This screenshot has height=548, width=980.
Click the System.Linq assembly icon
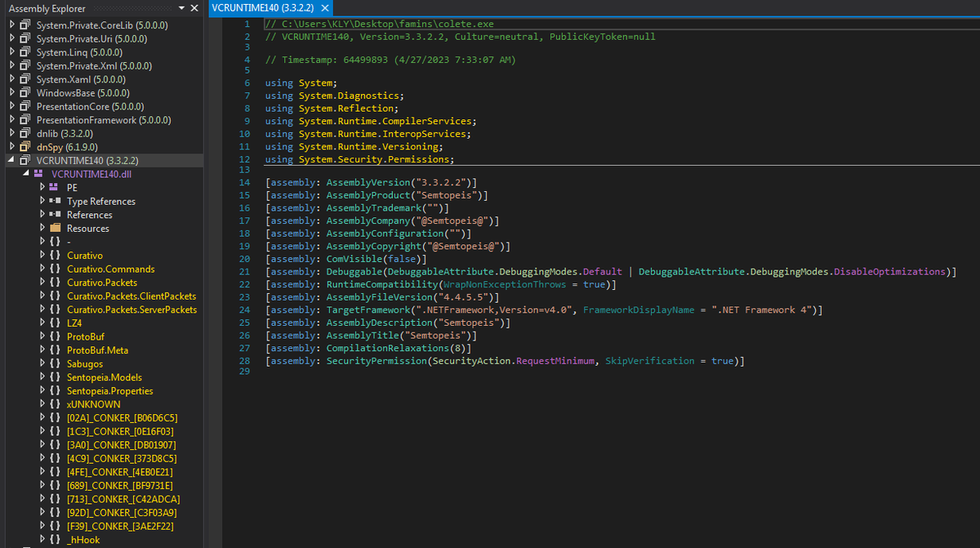[x=25, y=52]
